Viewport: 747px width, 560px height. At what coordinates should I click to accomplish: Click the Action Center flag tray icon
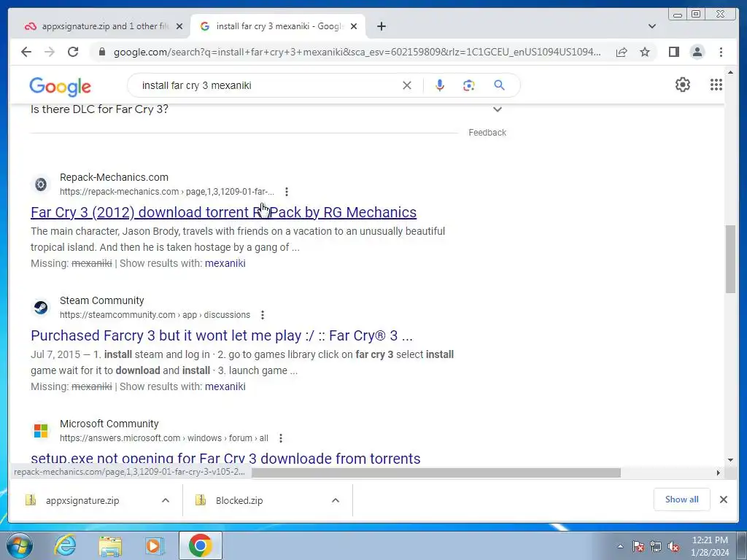[638, 547]
